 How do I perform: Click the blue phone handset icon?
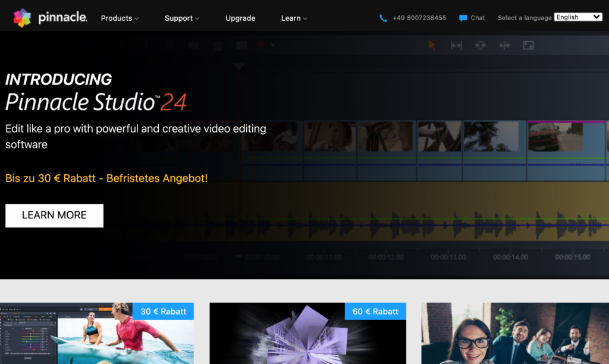point(383,18)
